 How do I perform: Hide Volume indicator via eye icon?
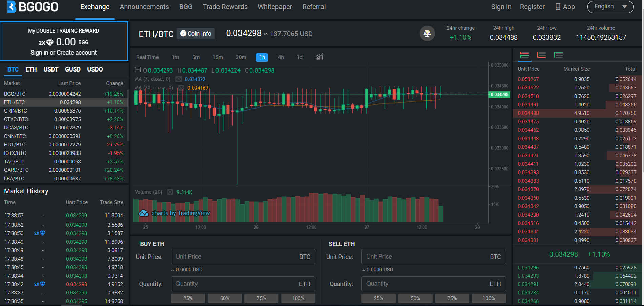[170, 192]
